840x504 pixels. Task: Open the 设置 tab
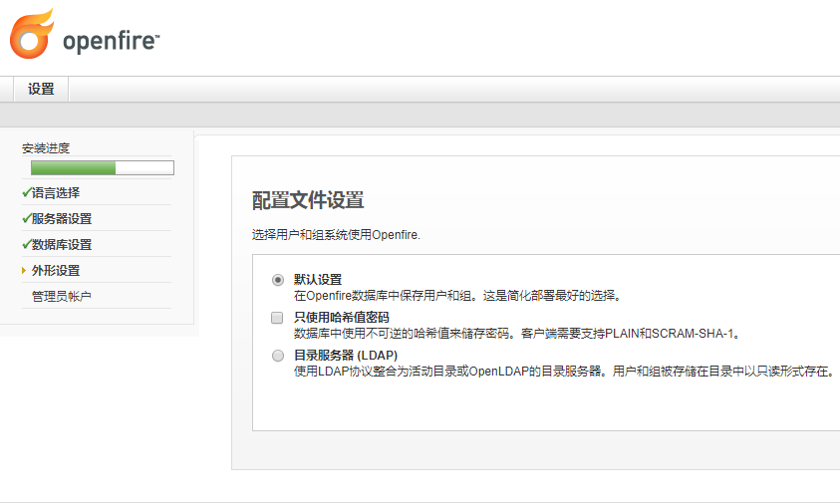point(41,89)
